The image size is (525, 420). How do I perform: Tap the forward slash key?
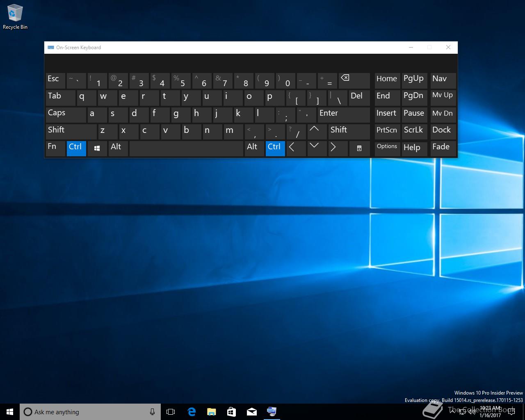pyautogui.click(x=296, y=132)
